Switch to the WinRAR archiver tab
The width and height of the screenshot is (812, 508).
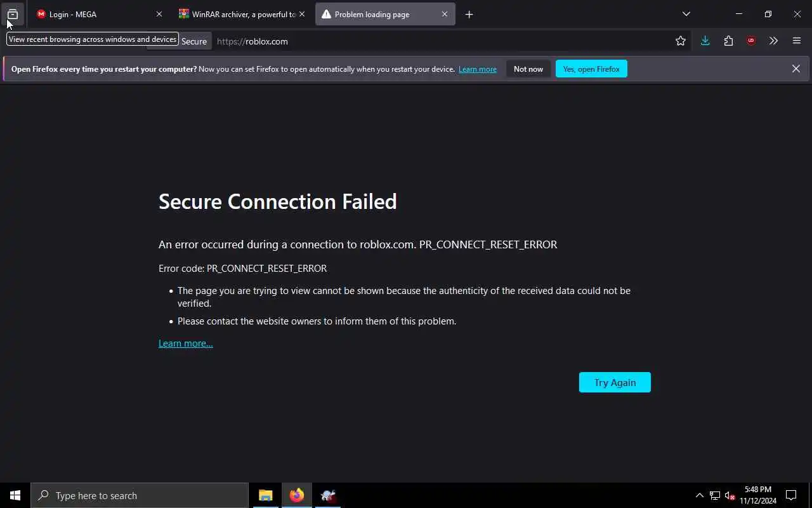tap(241, 14)
